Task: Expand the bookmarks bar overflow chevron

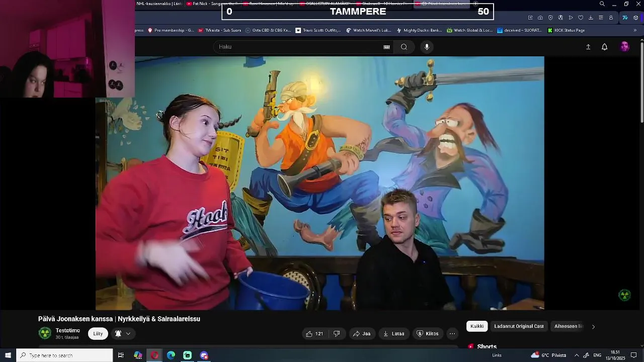Action: coord(635,30)
